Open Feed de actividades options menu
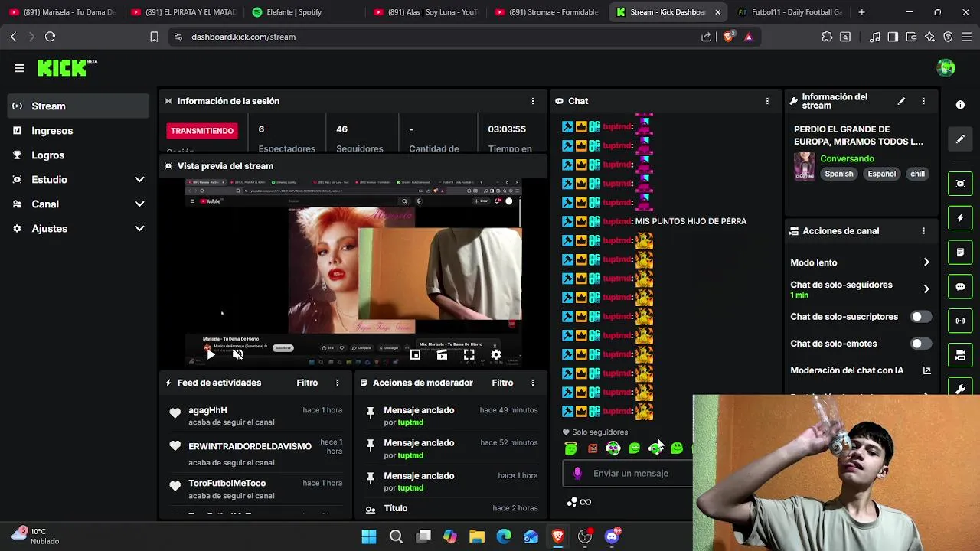980x551 pixels. pyautogui.click(x=338, y=383)
